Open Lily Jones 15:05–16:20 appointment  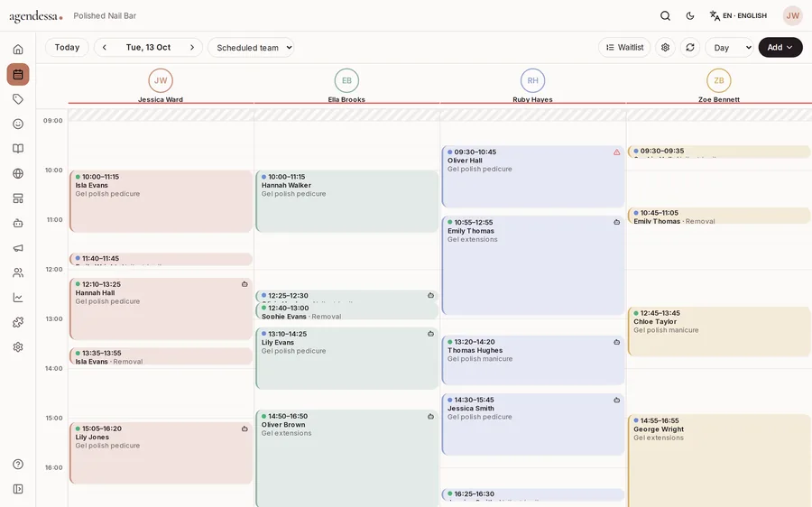(161, 453)
